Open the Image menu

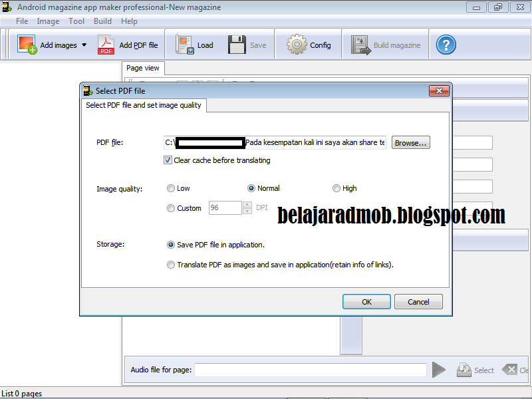pyautogui.click(x=48, y=21)
